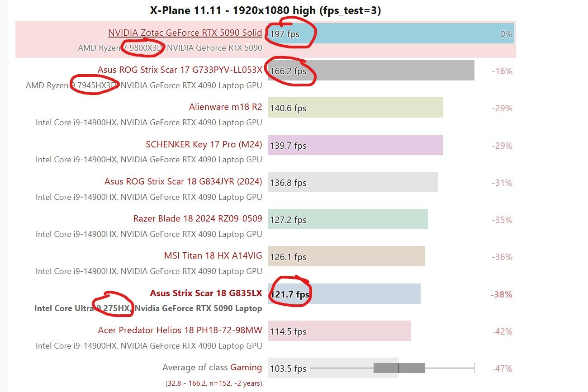
Task: Select the 139.7 fps purple bar
Action: [355, 145]
